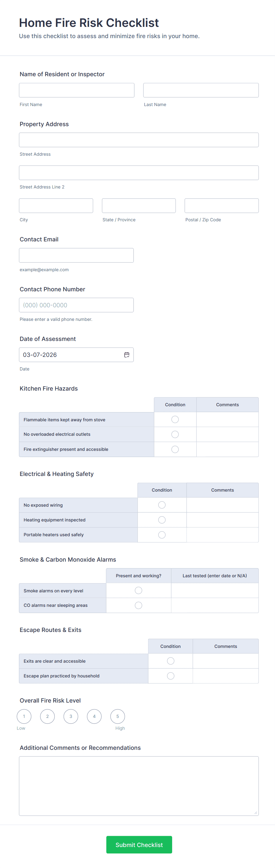Select fire extinguisher present condition radio
Viewport: 275px width, 868px height.
pos(175,449)
